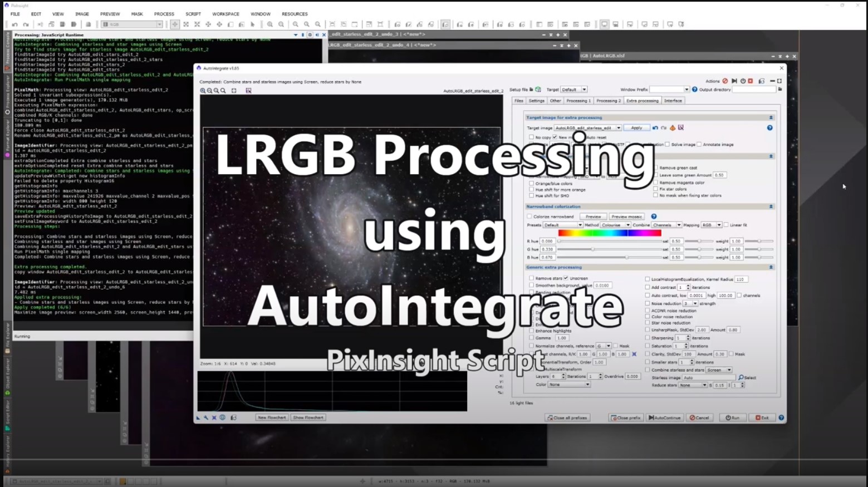The width and height of the screenshot is (868, 487).
Task: Click the undo arrow in the main toolbar
Action: coord(15,24)
